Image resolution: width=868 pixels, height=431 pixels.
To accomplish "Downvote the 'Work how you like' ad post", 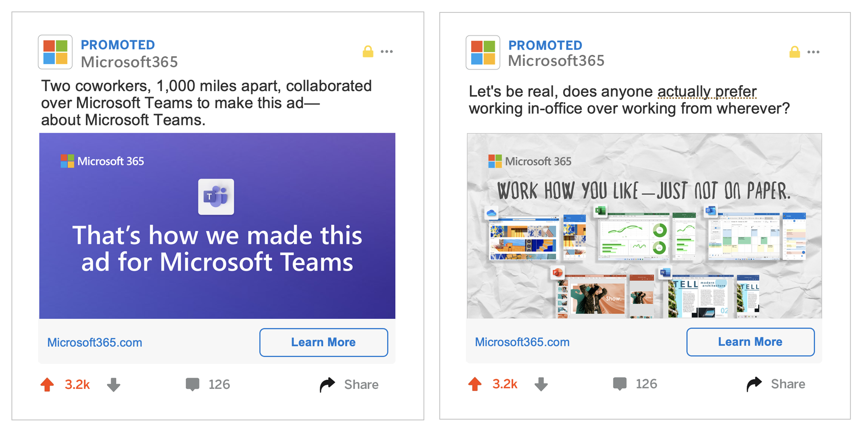I will click(541, 384).
